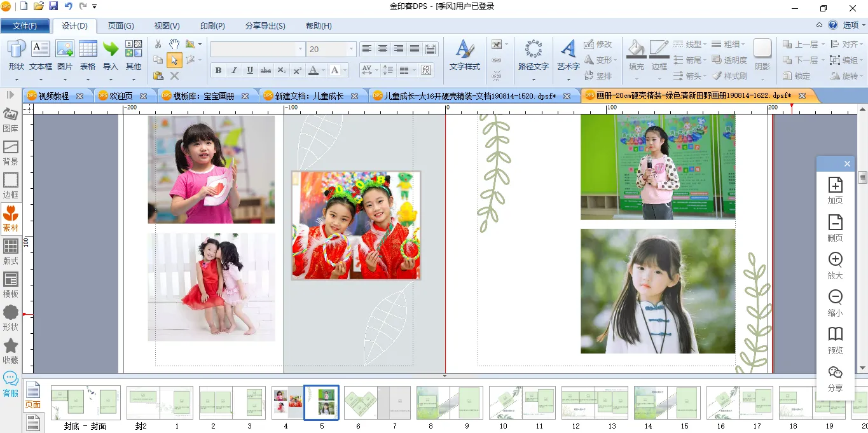Toggle bold text formatting
868x433 pixels.
[218, 71]
